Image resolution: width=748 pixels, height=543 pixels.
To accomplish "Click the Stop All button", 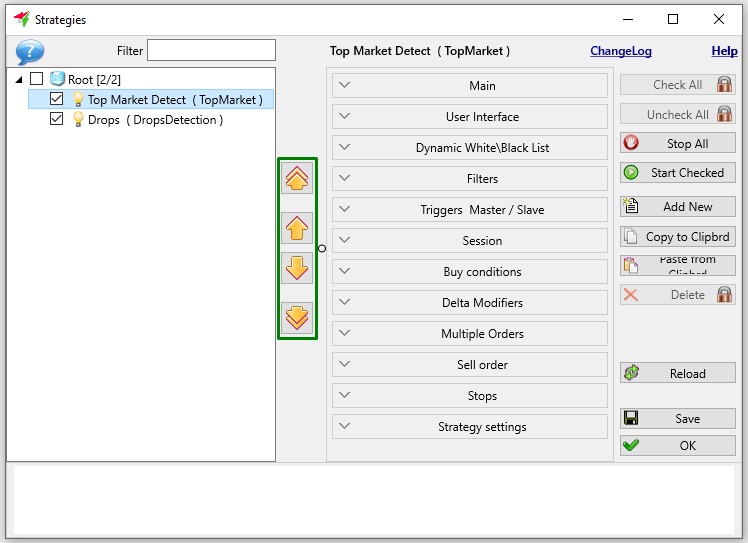I will pyautogui.click(x=677, y=143).
